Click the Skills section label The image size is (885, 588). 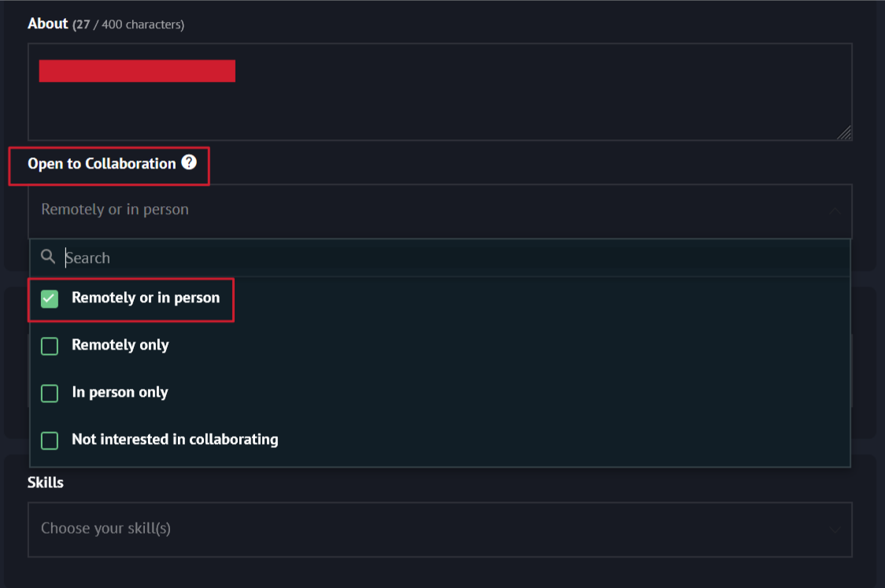click(x=46, y=483)
